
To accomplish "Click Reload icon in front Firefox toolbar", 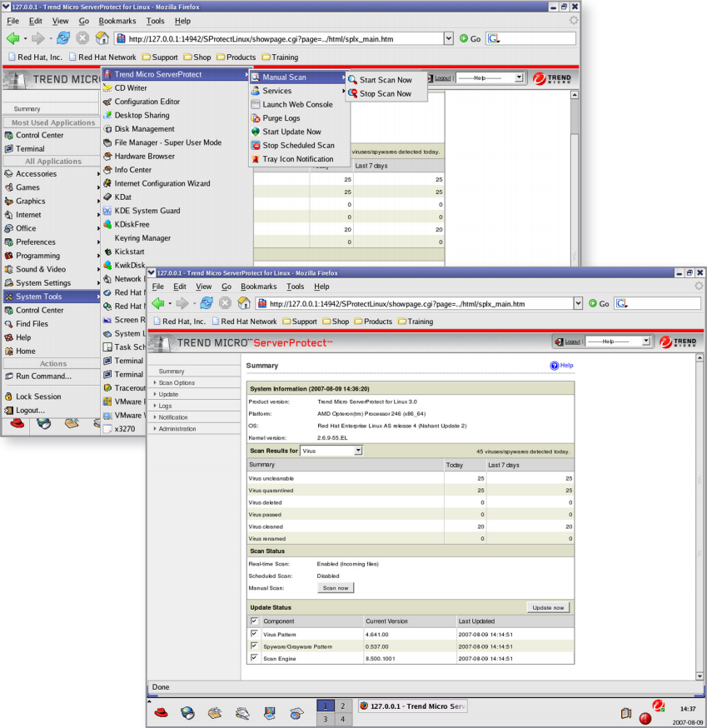I will pos(207,304).
